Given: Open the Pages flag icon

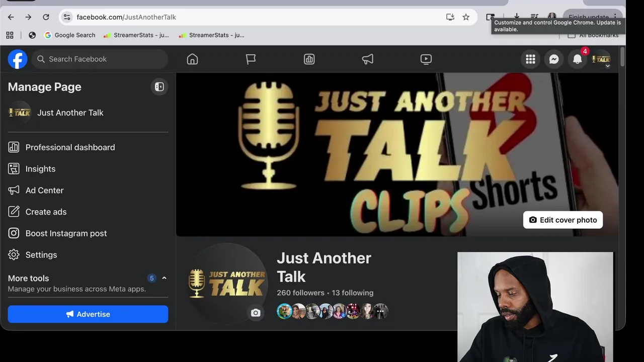Looking at the screenshot, I should [x=251, y=59].
